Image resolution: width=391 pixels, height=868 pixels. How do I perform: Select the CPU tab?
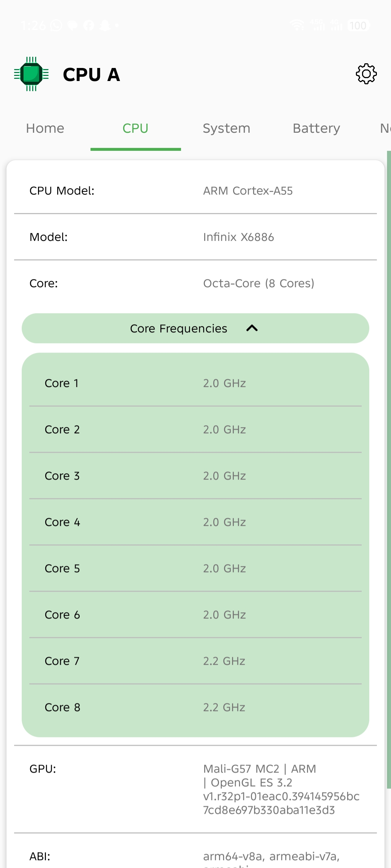(x=135, y=128)
